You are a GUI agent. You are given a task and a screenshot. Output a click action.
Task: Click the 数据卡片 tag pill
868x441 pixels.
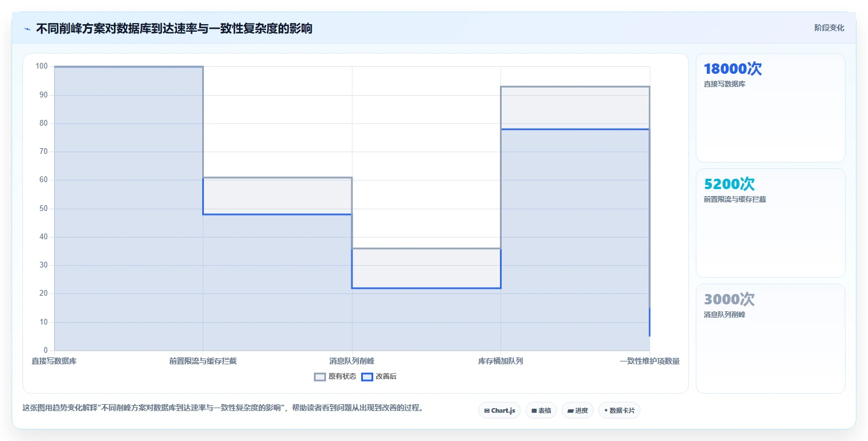619,410
